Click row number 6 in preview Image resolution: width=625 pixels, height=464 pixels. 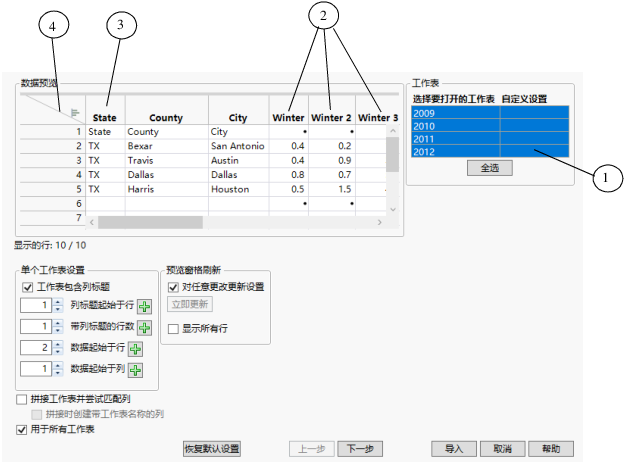[x=79, y=204]
